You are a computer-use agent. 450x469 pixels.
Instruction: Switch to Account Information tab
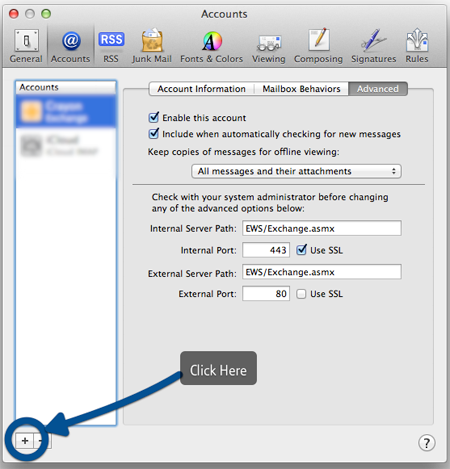(x=201, y=89)
